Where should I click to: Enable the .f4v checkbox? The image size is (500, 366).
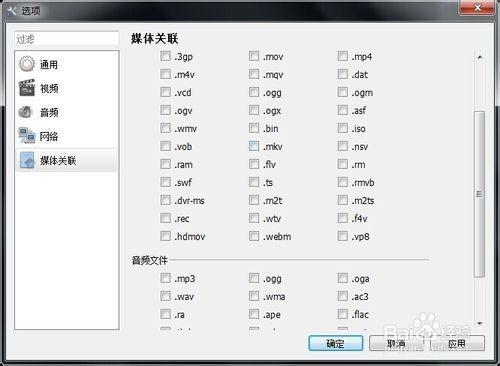343,218
